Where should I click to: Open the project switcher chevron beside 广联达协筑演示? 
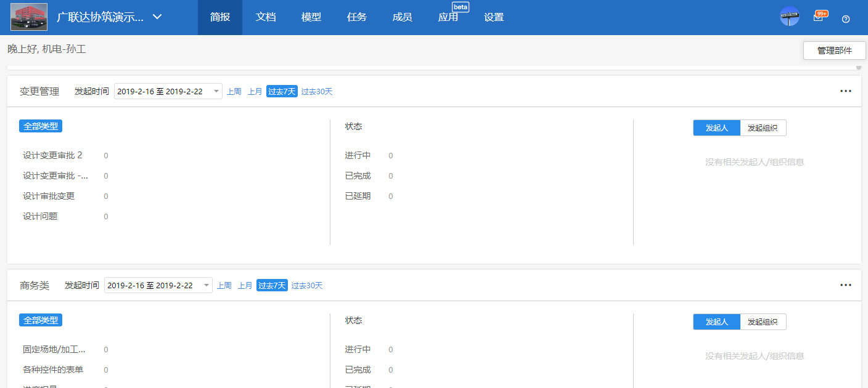click(157, 17)
